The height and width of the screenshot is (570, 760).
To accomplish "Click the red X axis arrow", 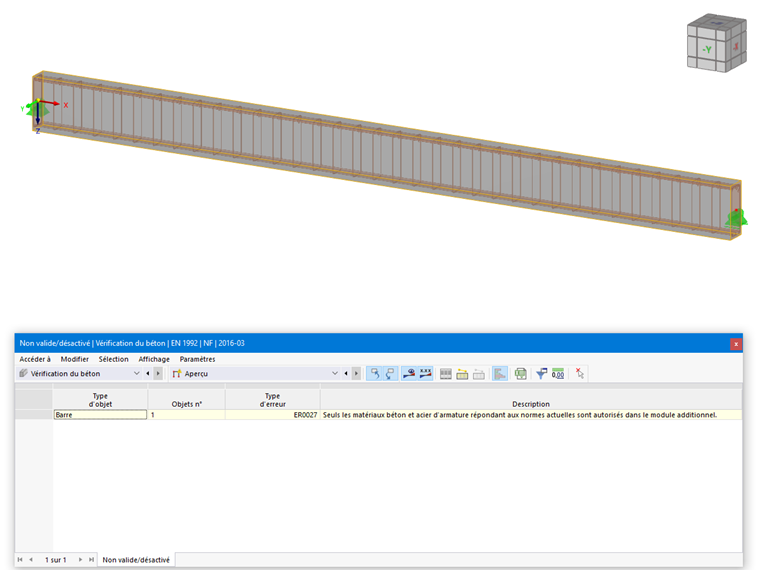I will [x=49, y=103].
